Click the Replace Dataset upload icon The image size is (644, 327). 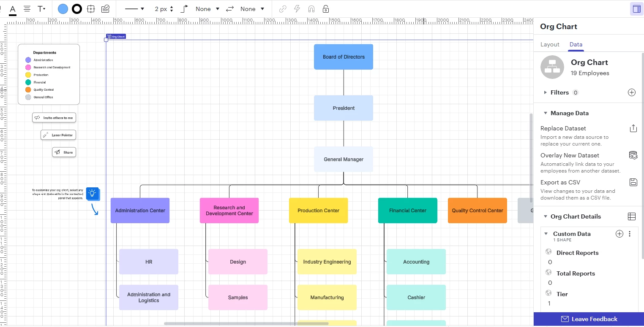pyautogui.click(x=633, y=128)
